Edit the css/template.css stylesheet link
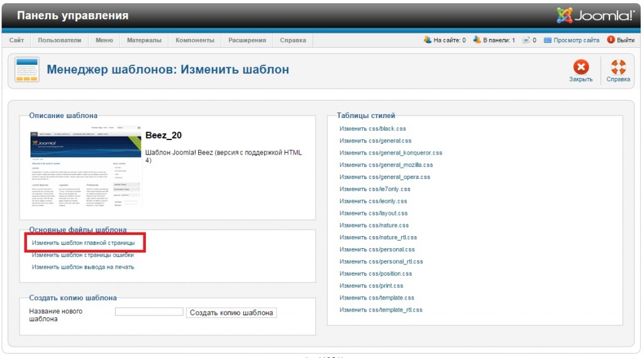 (x=377, y=298)
